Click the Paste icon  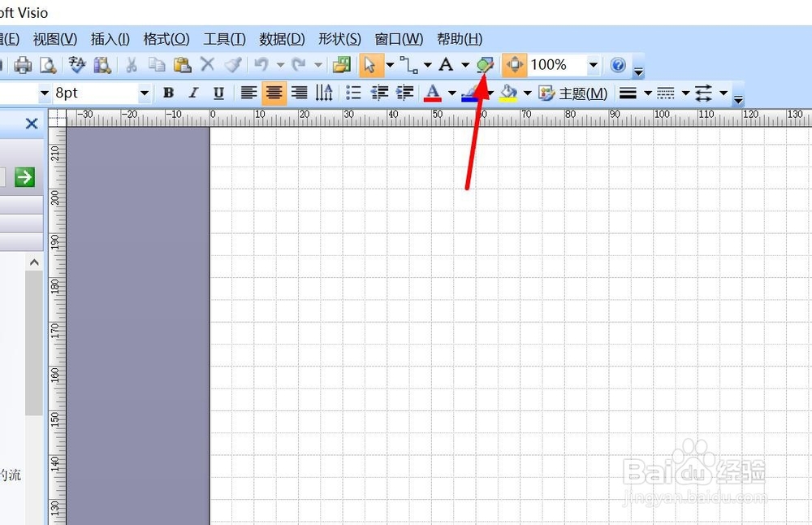tap(181, 65)
